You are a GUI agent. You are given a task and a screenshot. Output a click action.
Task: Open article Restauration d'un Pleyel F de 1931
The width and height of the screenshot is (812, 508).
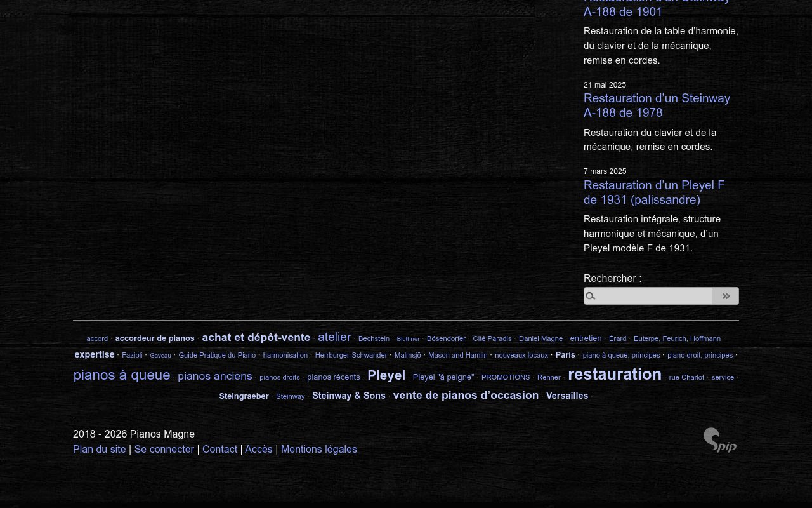pyautogui.click(x=654, y=192)
